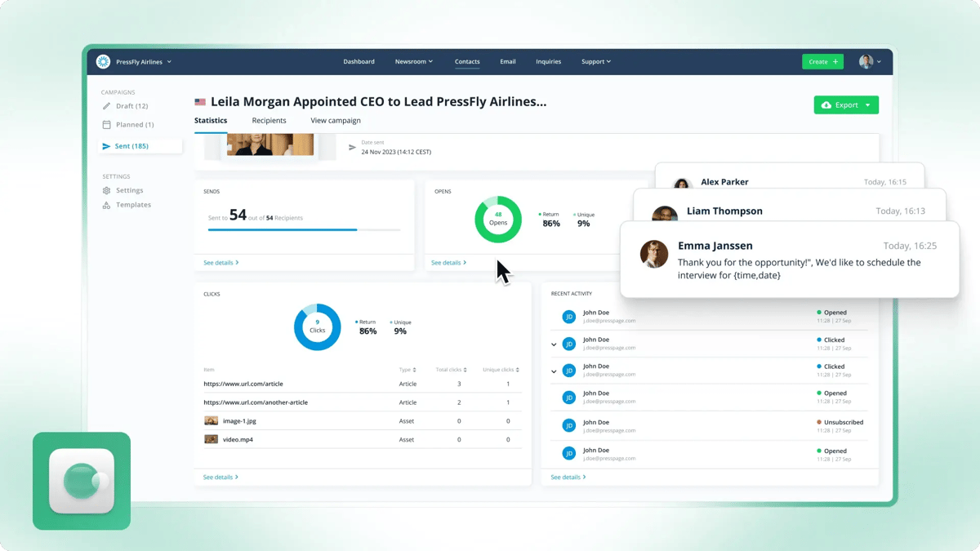Click See details in the Clicks card
The height and width of the screenshot is (551, 980).
click(221, 477)
